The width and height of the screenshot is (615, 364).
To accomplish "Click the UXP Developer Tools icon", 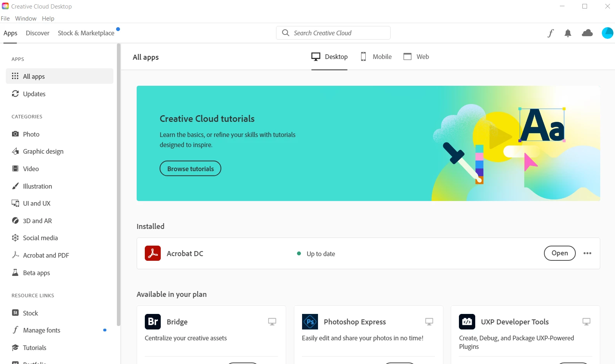I will pos(467,322).
